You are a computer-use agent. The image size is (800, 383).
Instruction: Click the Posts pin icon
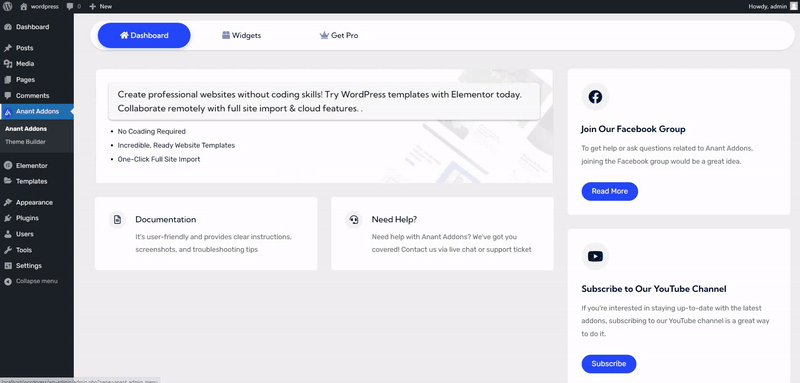click(8, 48)
